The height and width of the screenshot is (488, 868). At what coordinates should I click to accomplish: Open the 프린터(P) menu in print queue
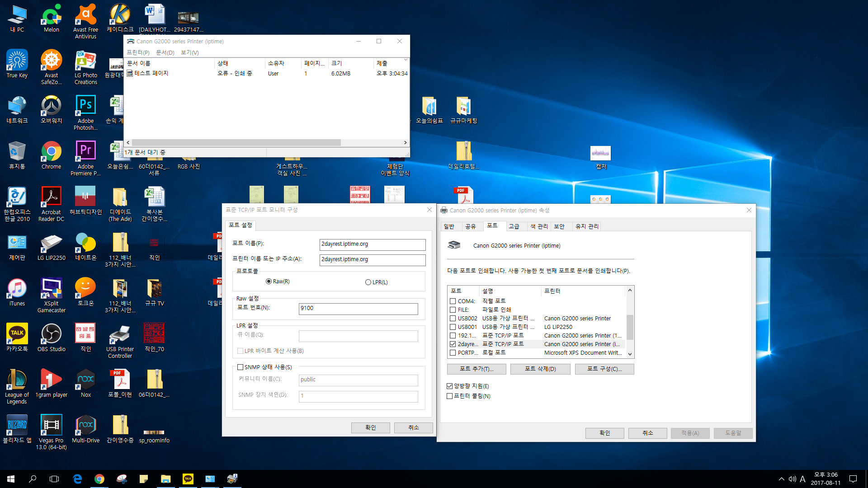[x=138, y=53]
